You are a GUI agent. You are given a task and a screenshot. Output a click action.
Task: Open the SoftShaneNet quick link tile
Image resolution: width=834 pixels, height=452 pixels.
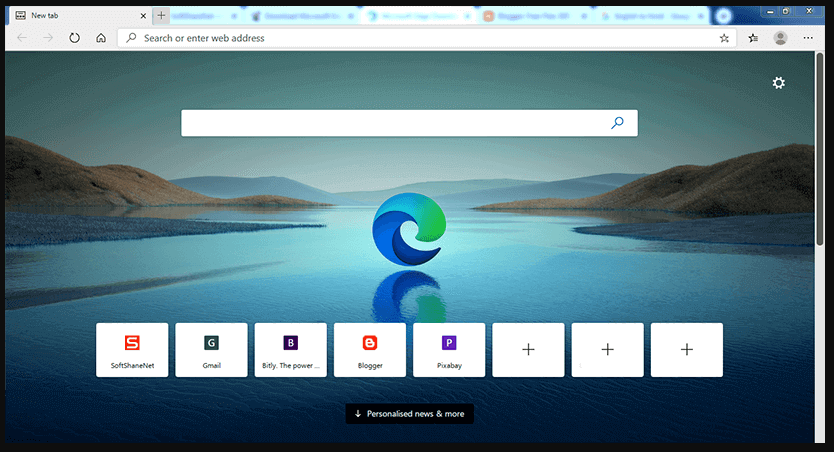(x=132, y=350)
